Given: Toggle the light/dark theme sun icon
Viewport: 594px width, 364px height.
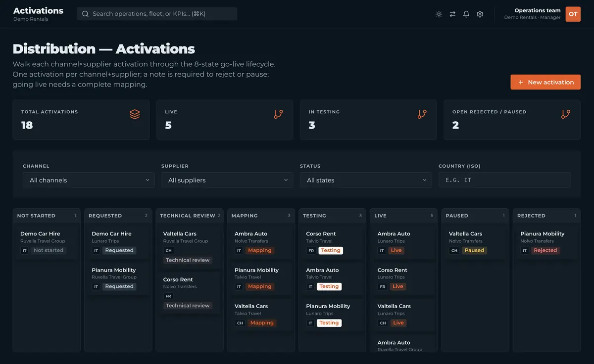Looking at the screenshot, I should pos(439,14).
